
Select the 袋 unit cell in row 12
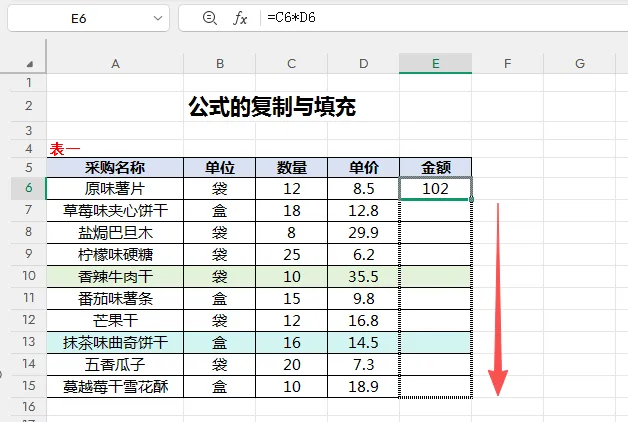pos(219,321)
